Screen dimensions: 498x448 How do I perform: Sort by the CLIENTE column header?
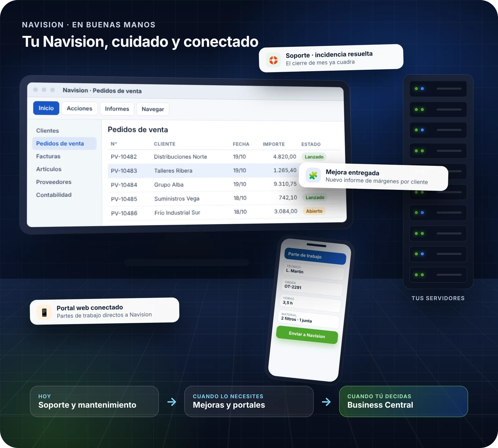pyautogui.click(x=165, y=144)
